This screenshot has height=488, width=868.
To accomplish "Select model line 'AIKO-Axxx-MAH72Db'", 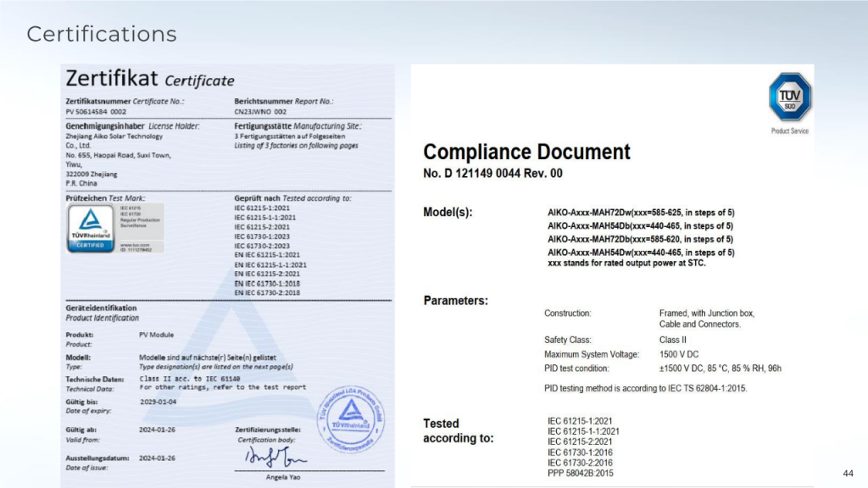I will (x=640, y=240).
